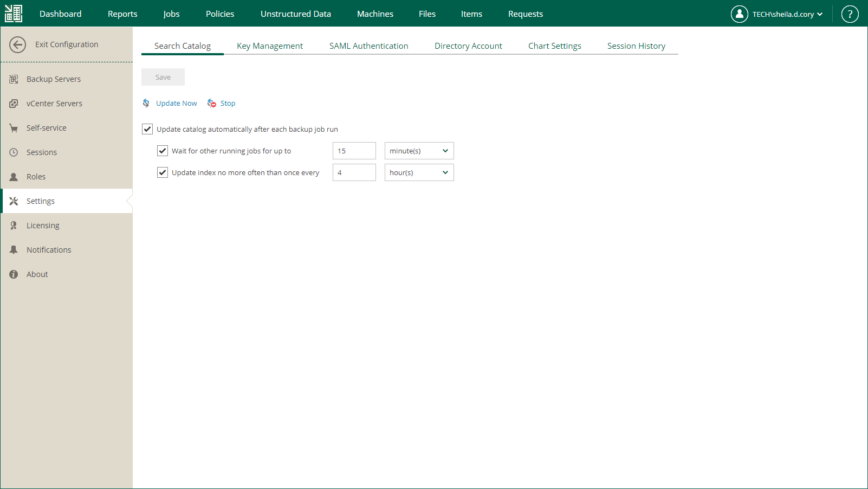
Task: Click the Sessions clock icon
Action: pyautogui.click(x=14, y=152)
